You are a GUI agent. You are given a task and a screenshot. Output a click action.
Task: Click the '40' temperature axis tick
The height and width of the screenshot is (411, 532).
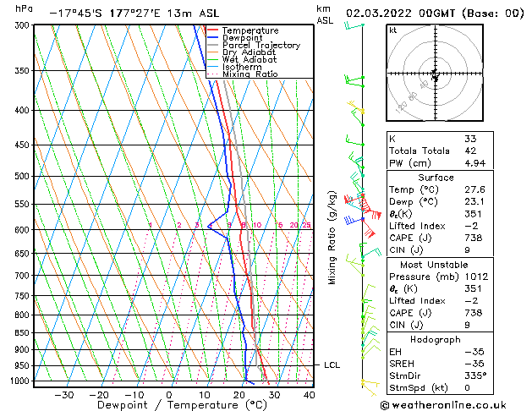[310, 395]
